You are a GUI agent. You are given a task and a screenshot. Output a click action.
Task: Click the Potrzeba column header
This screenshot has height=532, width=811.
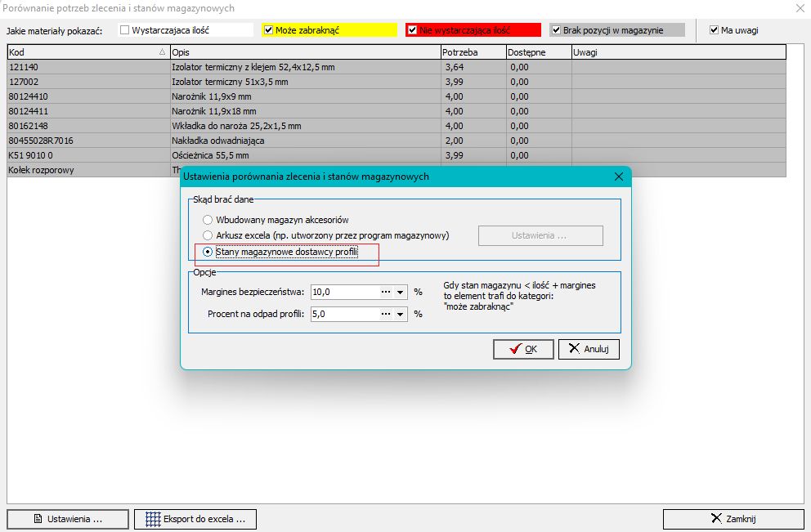(x=472, y=52)
